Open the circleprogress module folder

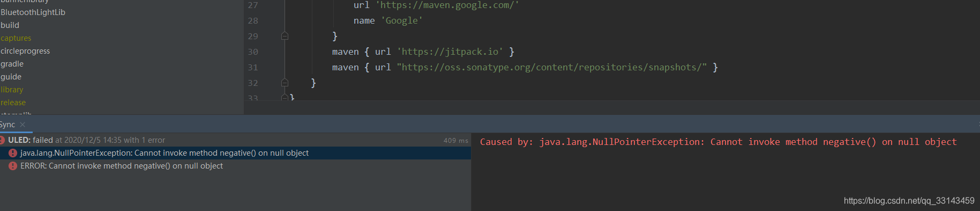pos(25,51)
